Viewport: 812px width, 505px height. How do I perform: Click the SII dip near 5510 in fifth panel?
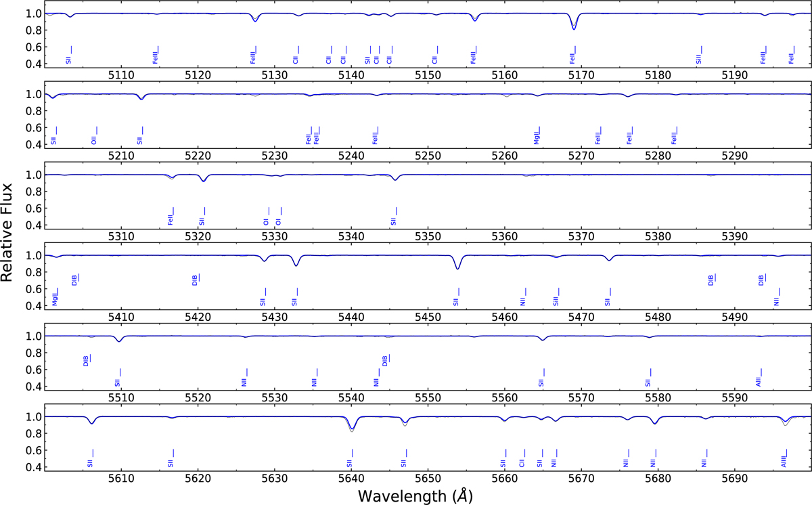(x=119, y=340)
